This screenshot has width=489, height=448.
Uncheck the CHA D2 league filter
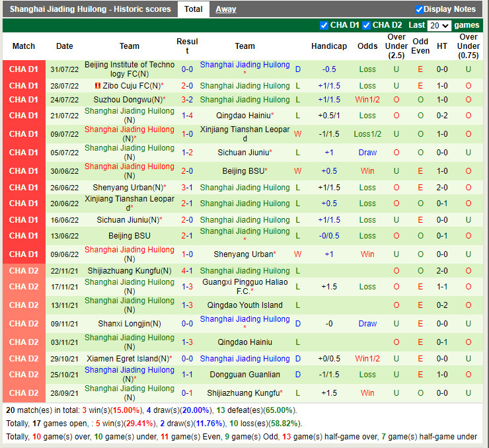click(366, 25)
